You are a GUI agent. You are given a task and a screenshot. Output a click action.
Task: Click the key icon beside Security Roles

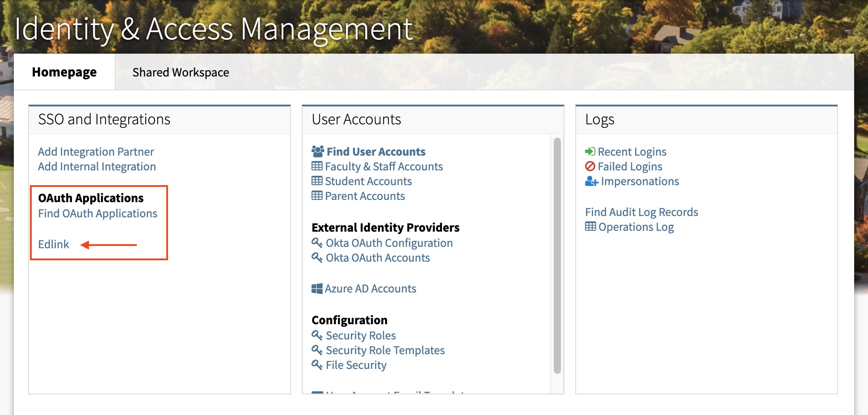pos(317,335)
